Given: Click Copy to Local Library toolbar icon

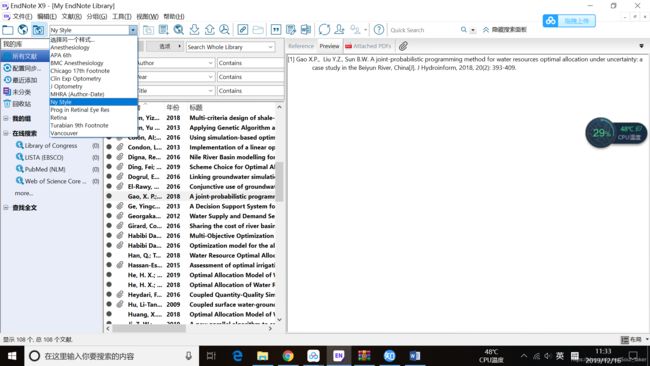Looking at the screenshot, I should [x=148, y=30].
